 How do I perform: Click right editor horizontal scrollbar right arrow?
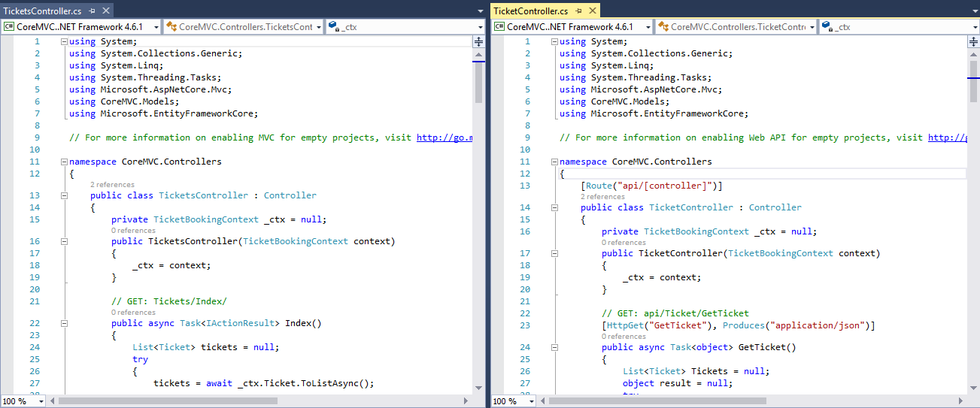(x=961, y=401)
